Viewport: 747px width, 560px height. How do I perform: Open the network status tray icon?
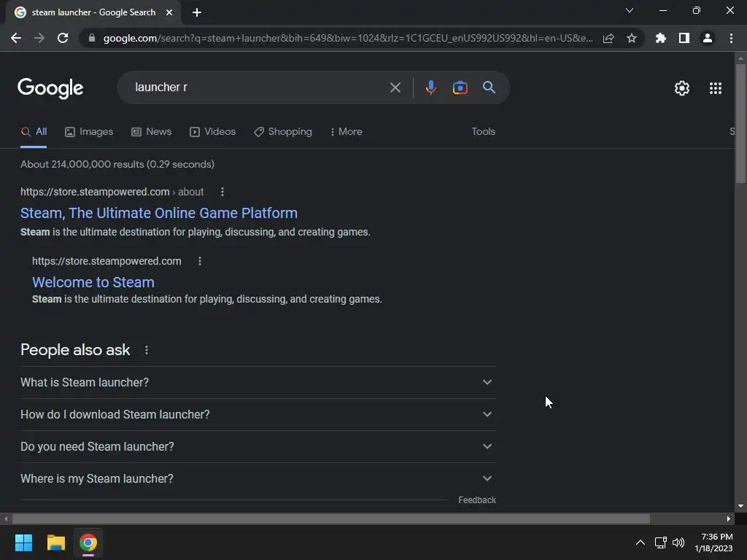point(660,542)
